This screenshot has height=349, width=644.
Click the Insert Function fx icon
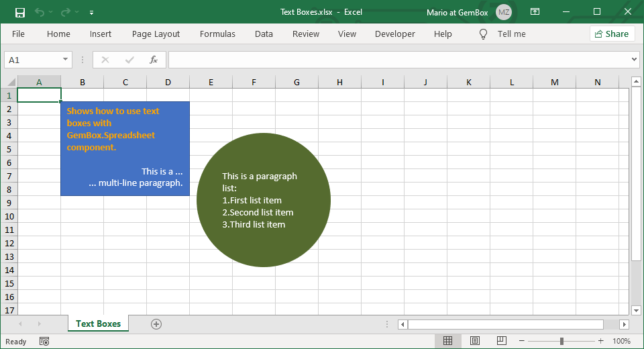(x=153, y=60)
